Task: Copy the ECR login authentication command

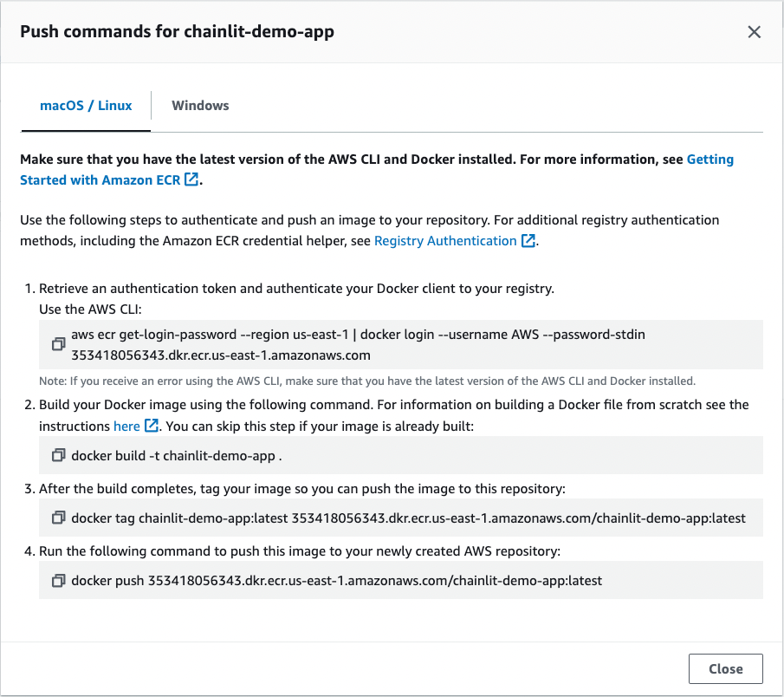Action: click(x=57, y=343)
